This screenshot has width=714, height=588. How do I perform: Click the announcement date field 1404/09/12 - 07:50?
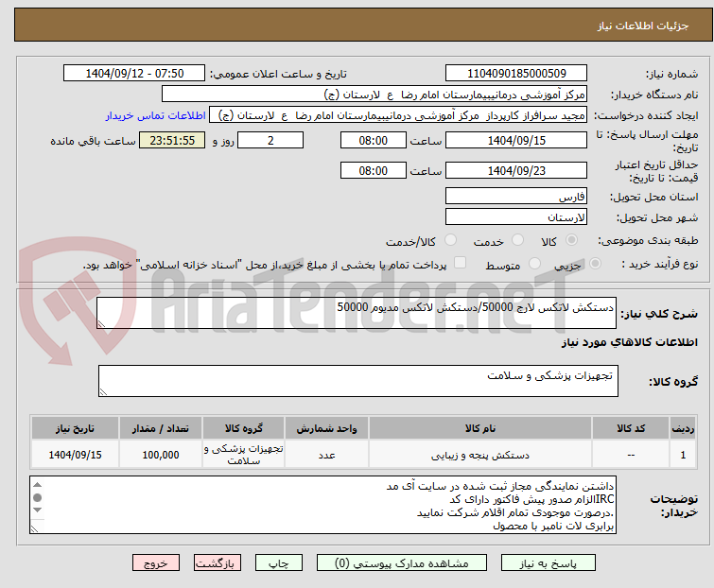134,74
